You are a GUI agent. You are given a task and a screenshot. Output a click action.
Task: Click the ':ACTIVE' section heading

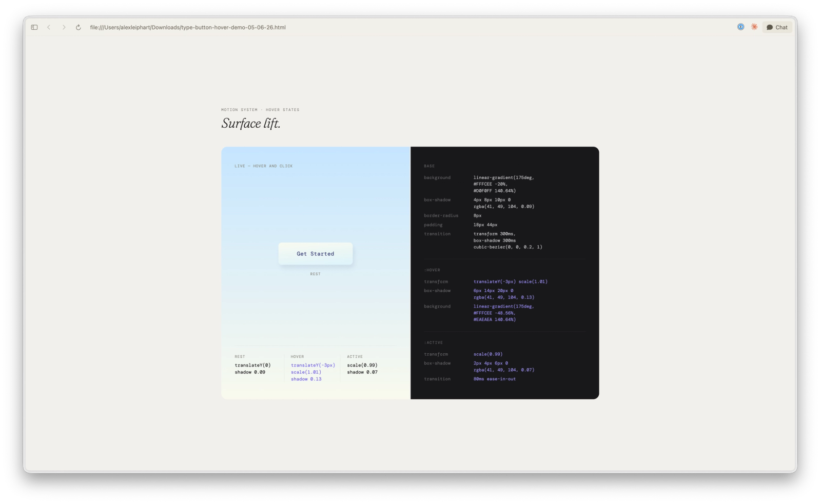434,342
